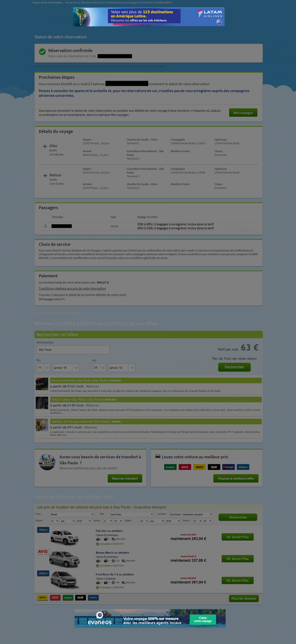Image resolution: width=296 pixels, height=644 pixels.
Task: Click the AVIS logo in the 'Louez votre voiture' box
Action: click(185, 467)
